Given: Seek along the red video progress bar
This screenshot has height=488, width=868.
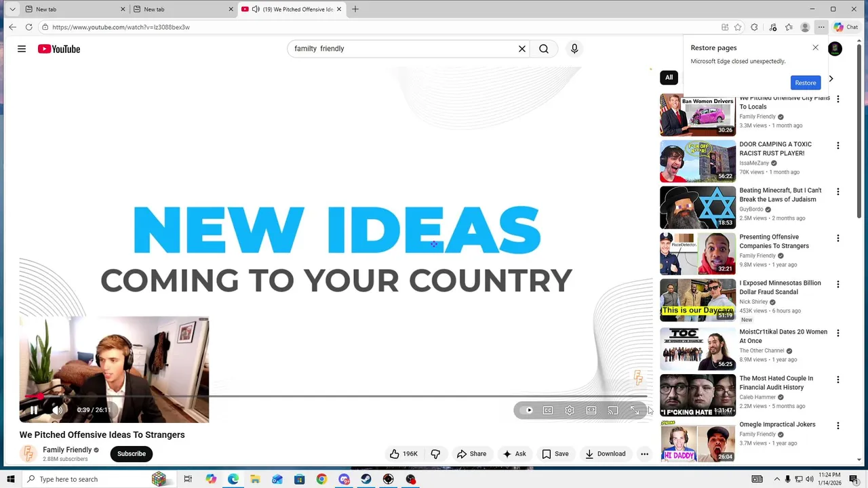Looking at the screenshot, I should point(333,396).
